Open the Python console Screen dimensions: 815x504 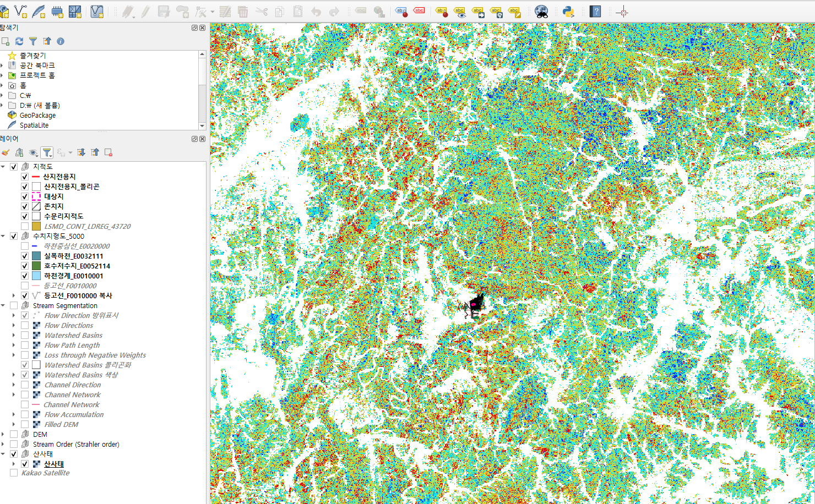[x=568, y=11]
